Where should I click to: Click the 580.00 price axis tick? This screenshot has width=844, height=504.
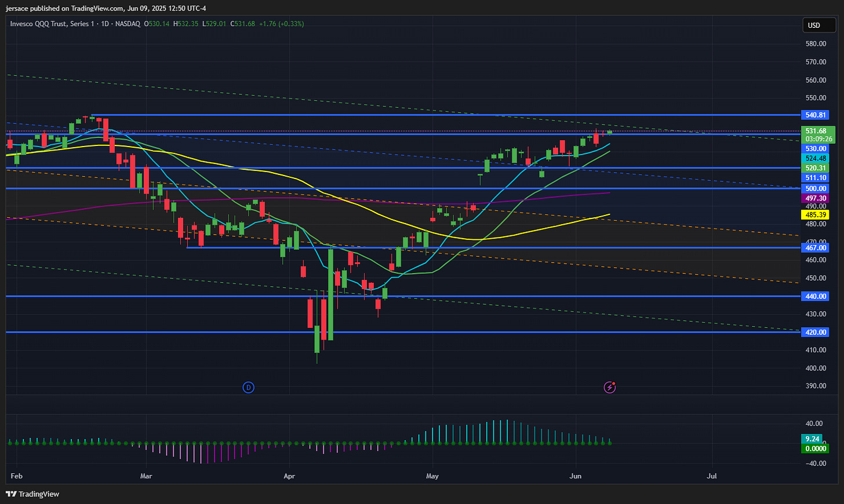click(816, 44)
